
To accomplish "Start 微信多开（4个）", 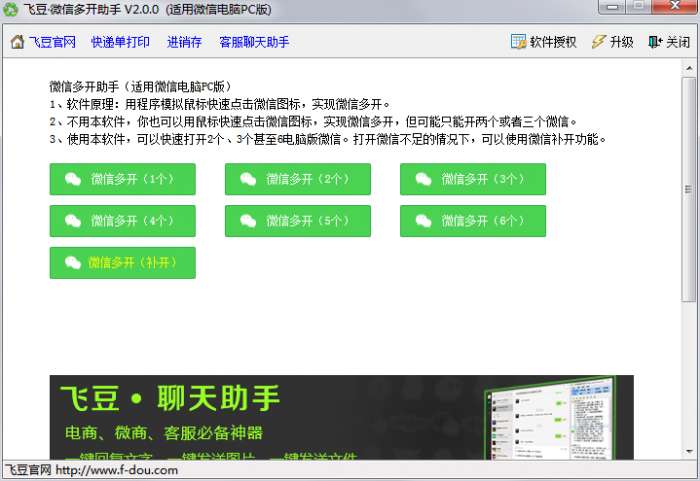I will point(123,221).
